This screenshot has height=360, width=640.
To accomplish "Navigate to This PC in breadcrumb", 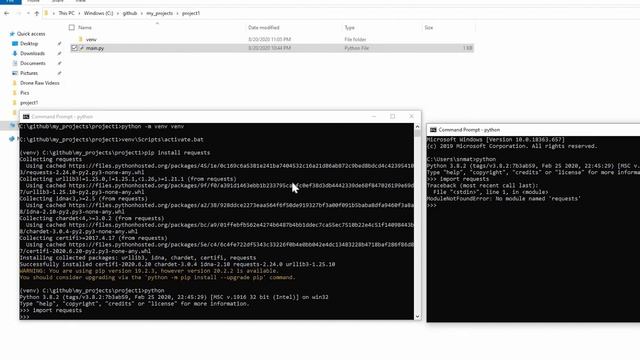I will (66, 13).
